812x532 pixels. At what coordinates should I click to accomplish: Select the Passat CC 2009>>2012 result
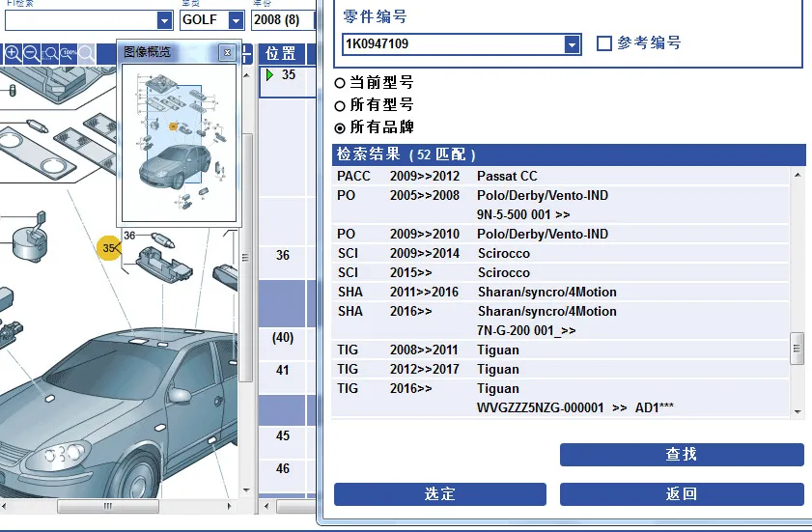pos(560,176)
